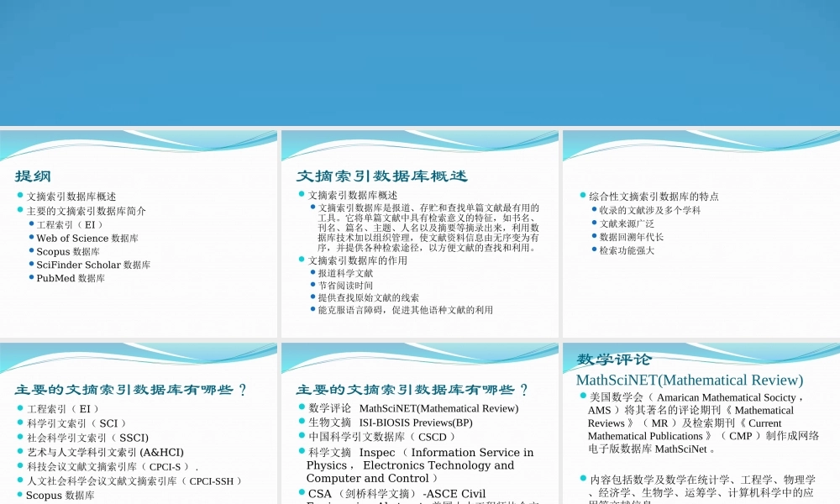Select the blue title slide at the top
The image size is (840, 504).
coord(420,63)
